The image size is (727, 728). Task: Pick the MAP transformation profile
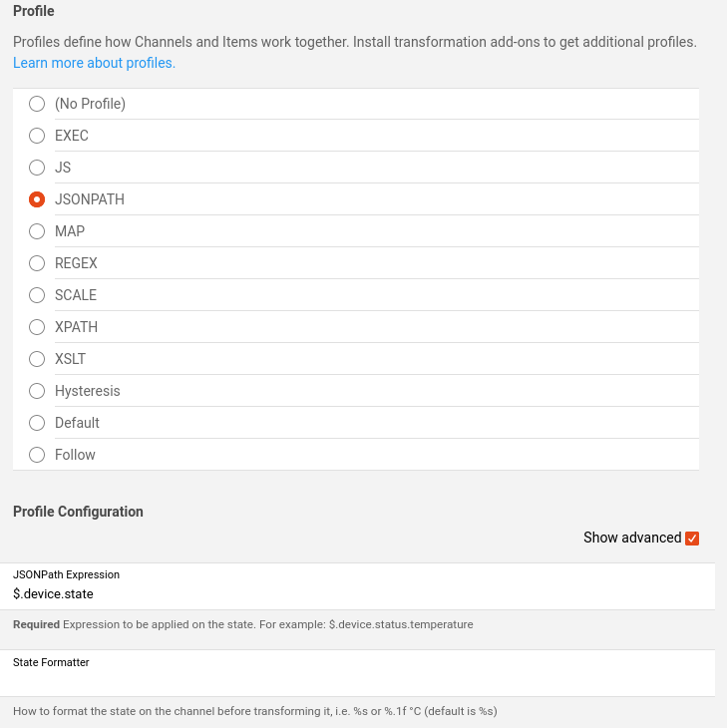[37, 231]
